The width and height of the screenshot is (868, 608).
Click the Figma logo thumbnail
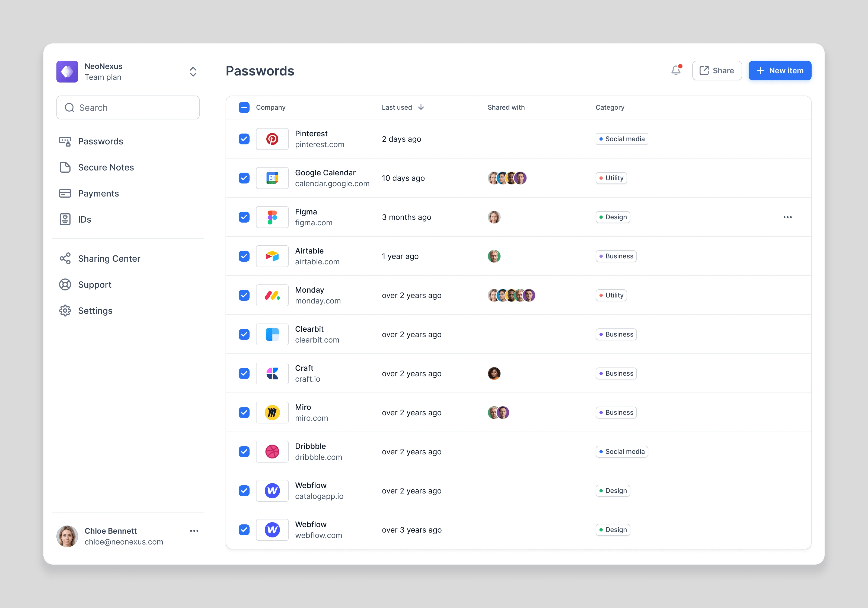pos(272,217)
